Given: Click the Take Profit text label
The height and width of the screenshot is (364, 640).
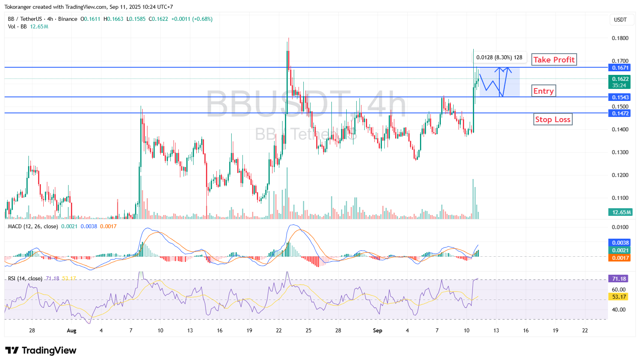Looking at the screenshot, I should [x=554, y=60].
